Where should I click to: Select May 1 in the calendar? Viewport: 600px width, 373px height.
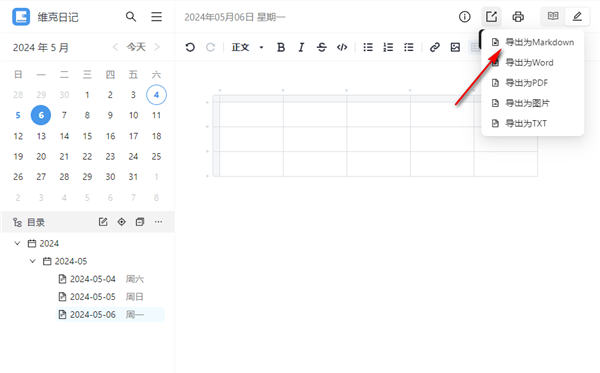pos(87,95)
